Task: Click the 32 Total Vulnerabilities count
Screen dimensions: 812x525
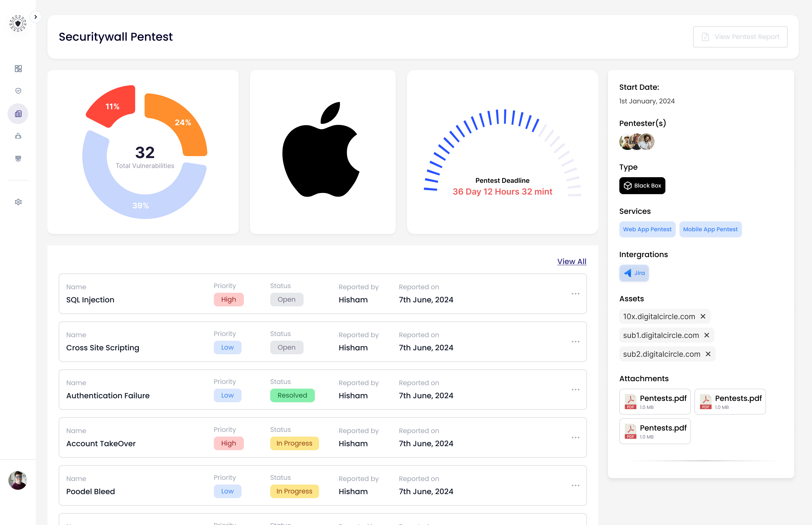Action: point(145,157)
